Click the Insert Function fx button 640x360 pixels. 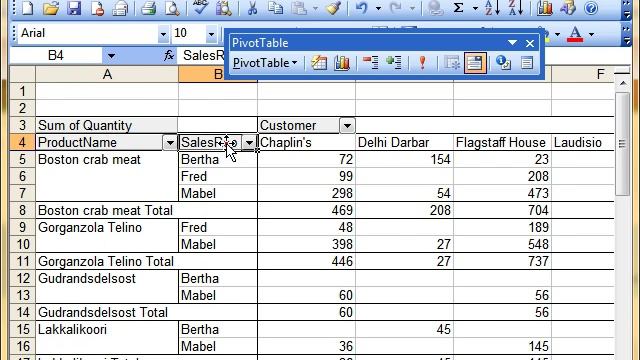tap(169, 56)
